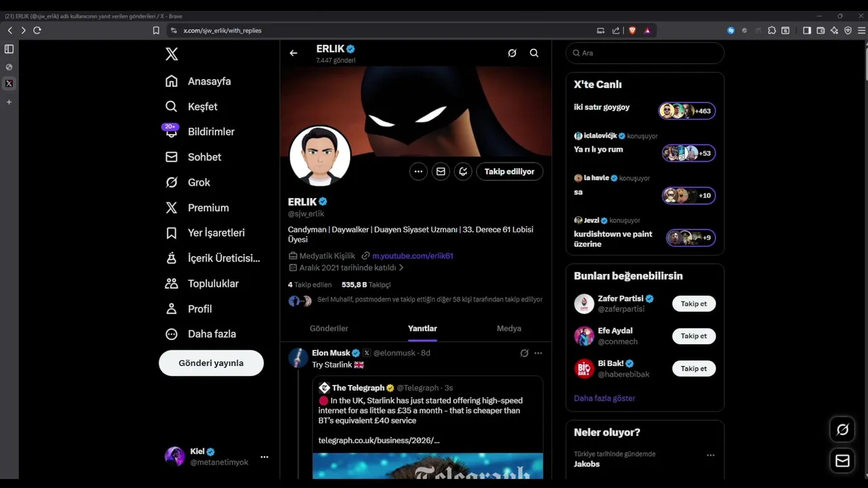Screen dimensions: 868x488
Task: Open Sohbet messages
Action: (193, 157)
